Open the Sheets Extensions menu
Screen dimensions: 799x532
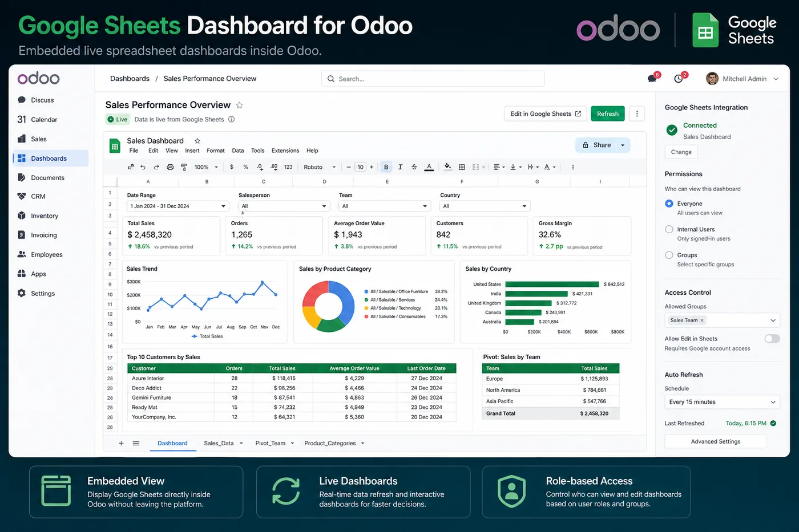[x=285, y=151]
